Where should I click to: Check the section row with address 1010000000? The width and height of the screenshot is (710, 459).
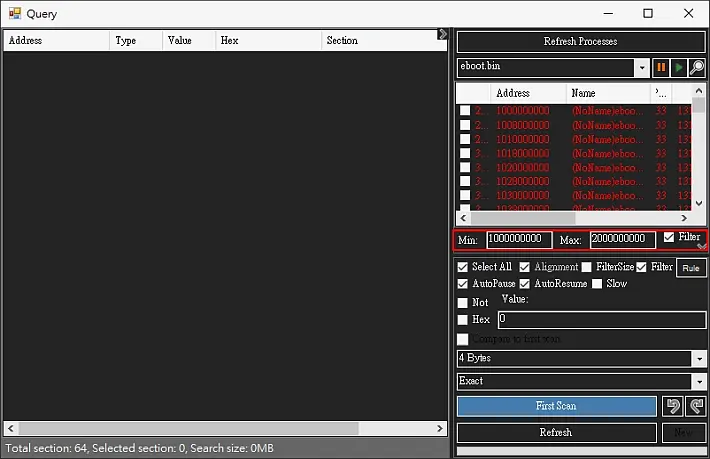465,139
